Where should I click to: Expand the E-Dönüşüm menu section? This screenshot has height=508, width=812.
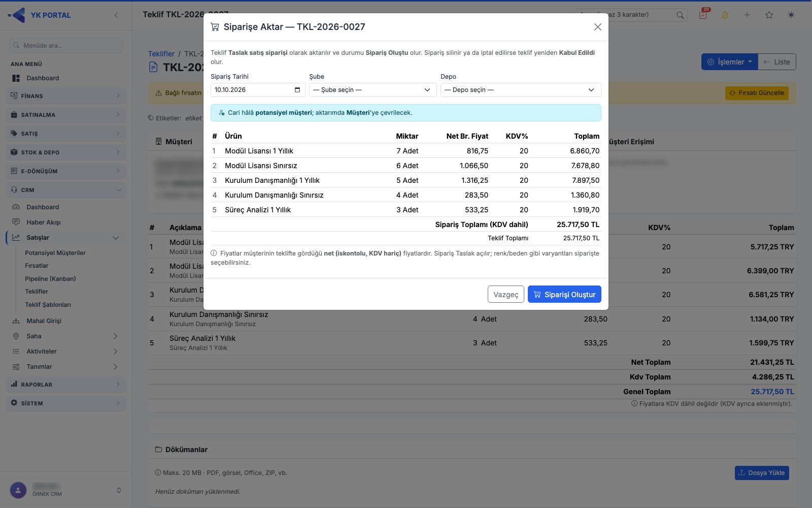pyautogui.click(x=66, y=171)
